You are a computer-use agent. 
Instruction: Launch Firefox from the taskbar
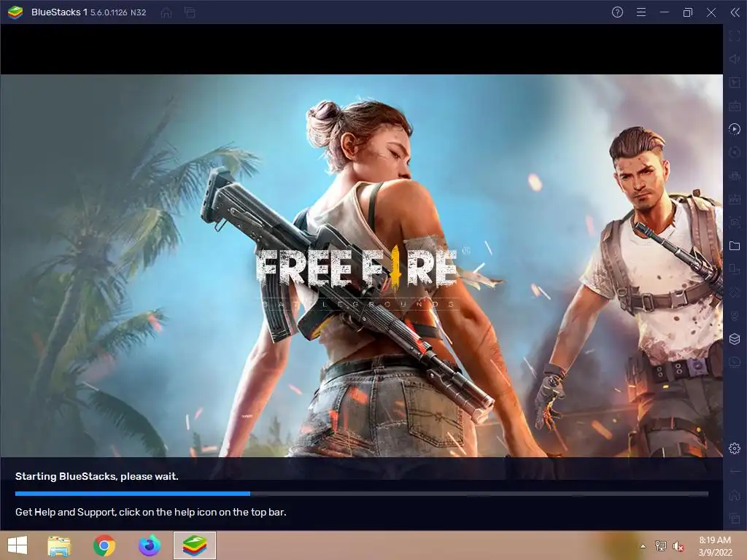click(149, 545)
